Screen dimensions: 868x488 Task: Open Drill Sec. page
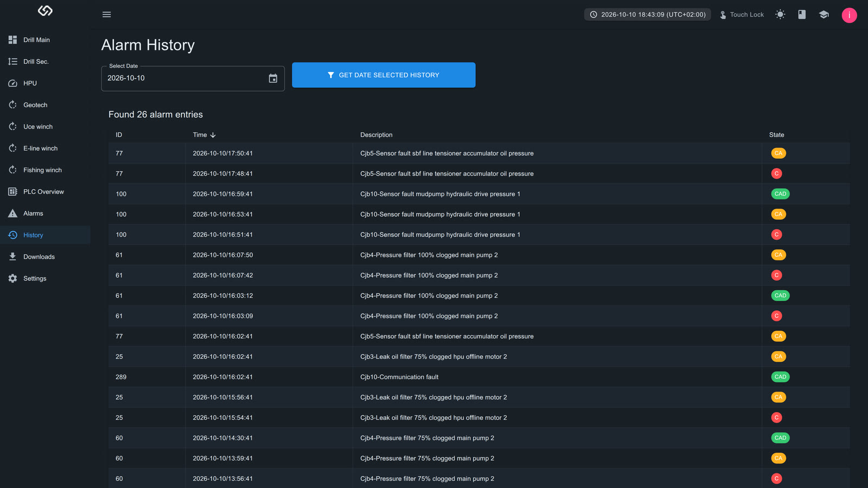point(45,62)
